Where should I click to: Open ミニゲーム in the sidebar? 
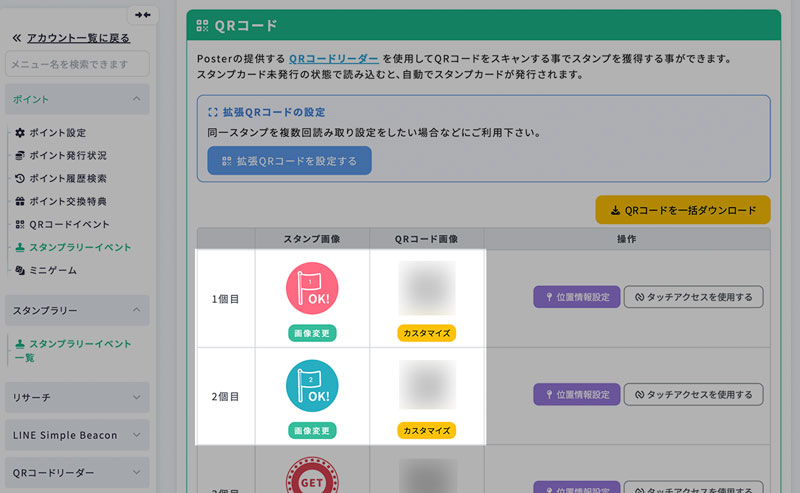(x=52, y=271)
